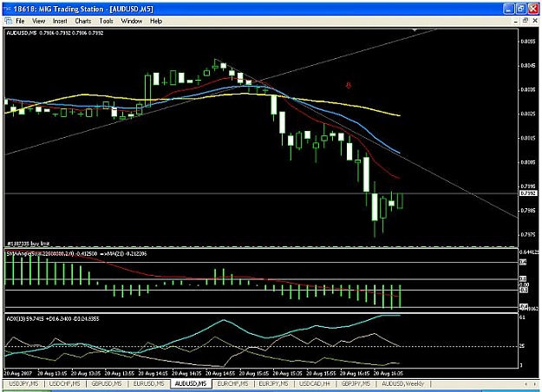Image resolution: width=542 pixels, height=392 pixels.
Task: Switch to the USDJPY,M5 chart tab
Action: pos(24,383)
